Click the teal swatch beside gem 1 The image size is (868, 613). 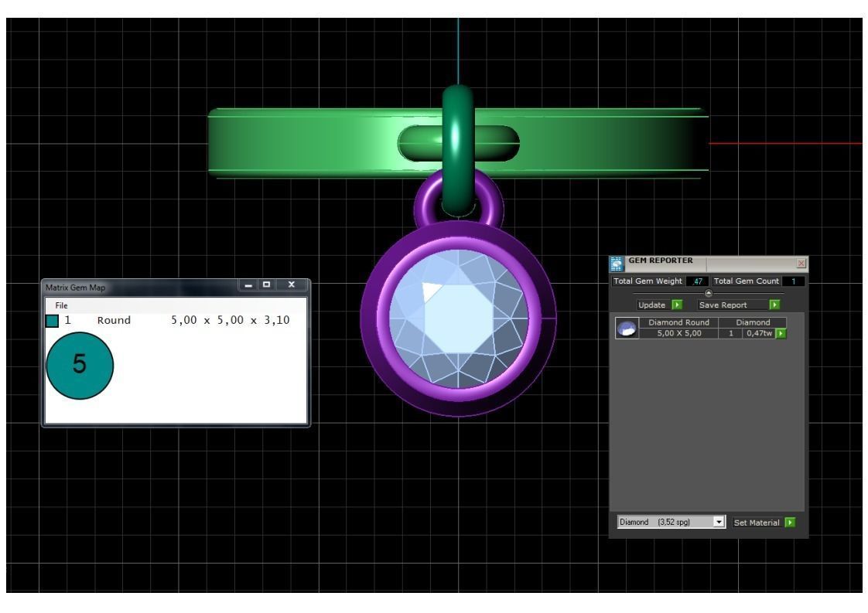(x=52, y=321)
